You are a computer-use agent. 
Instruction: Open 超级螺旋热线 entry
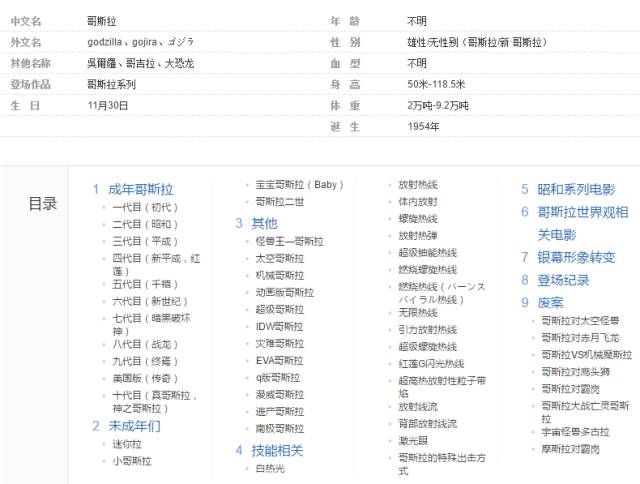click(428, 347)
